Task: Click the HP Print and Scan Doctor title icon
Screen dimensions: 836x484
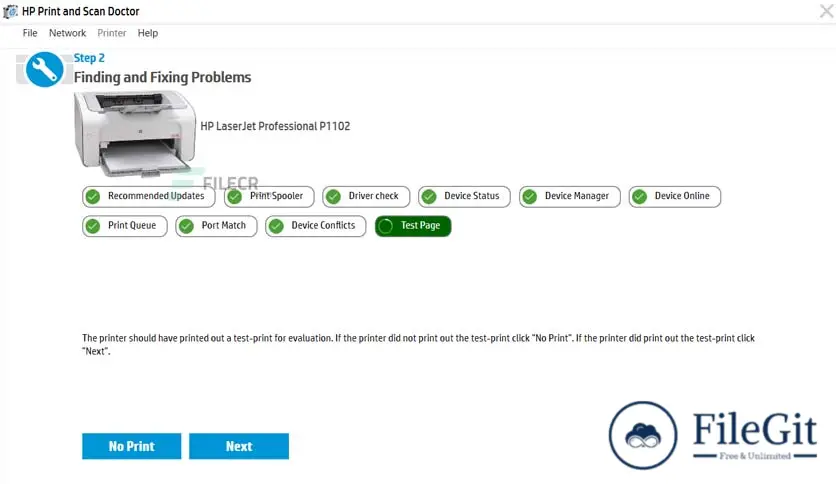Action: [10, 11]
